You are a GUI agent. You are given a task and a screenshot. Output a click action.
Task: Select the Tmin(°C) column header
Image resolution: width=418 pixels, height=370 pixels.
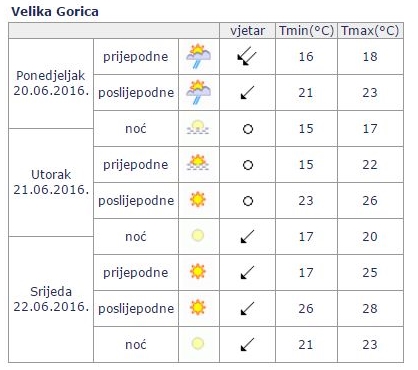[x=306, y=31]
